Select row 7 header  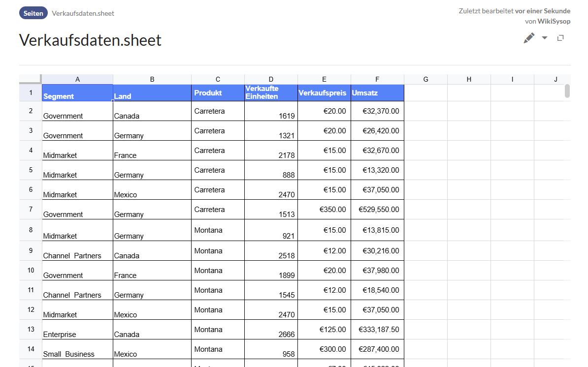(31, 210)
